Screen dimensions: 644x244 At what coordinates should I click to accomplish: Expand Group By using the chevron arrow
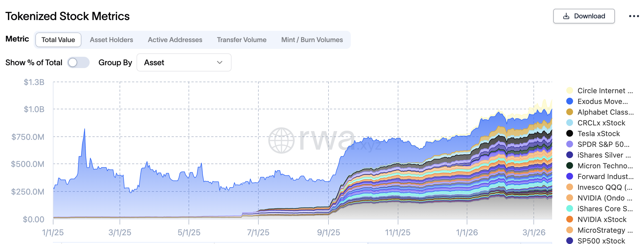pyautogui.click(x=220, y=62)
